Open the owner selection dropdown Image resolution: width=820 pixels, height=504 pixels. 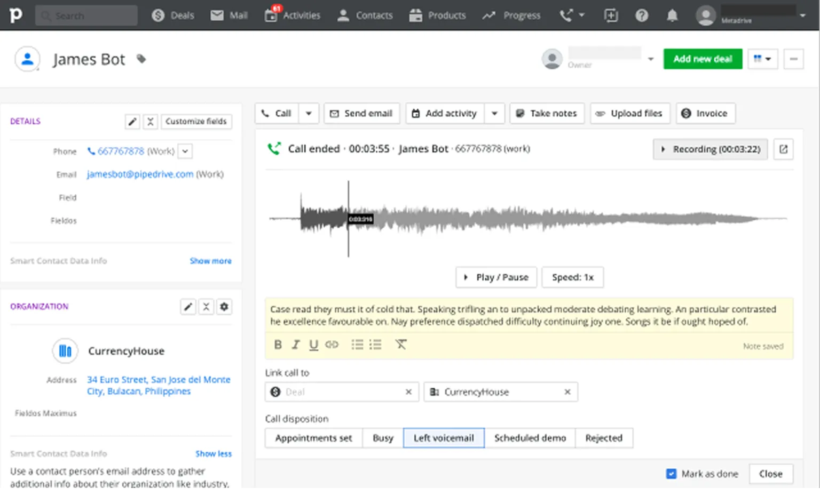click(x=651, y=59)
